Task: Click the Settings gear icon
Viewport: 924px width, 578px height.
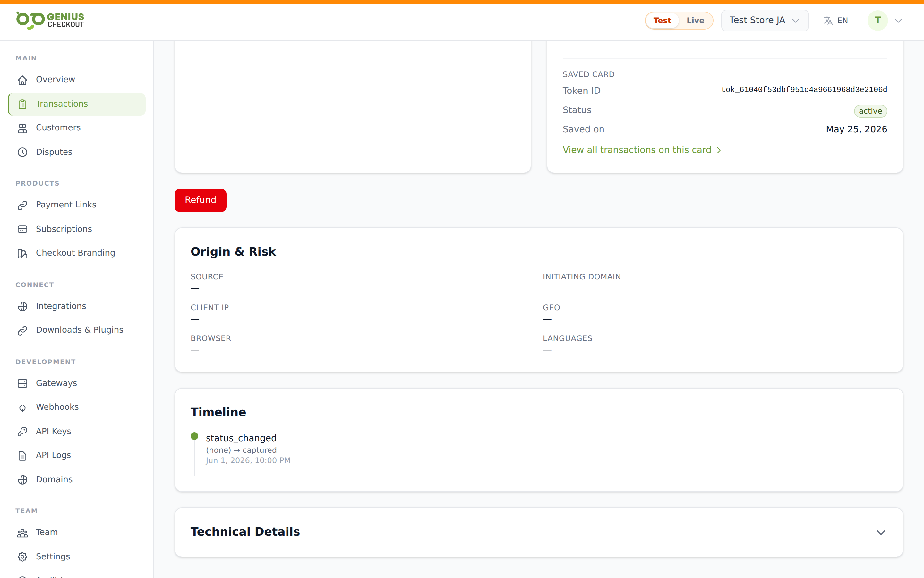Action: pyautogui.click(x=22, y=557)
